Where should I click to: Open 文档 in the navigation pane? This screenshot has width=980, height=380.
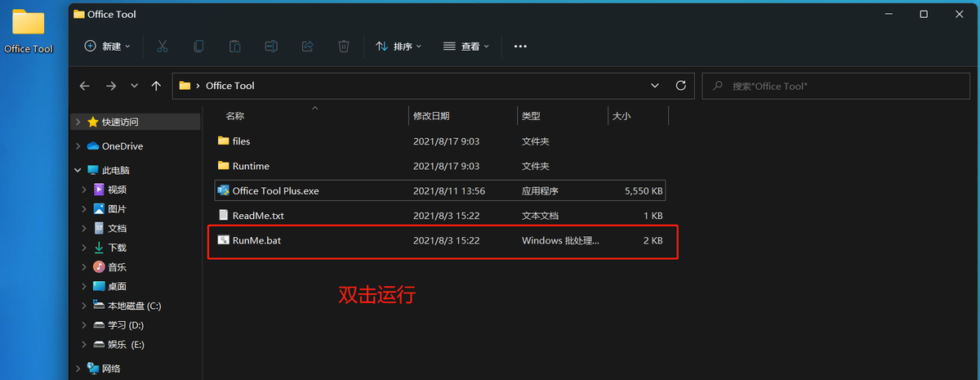coord(117,229)
